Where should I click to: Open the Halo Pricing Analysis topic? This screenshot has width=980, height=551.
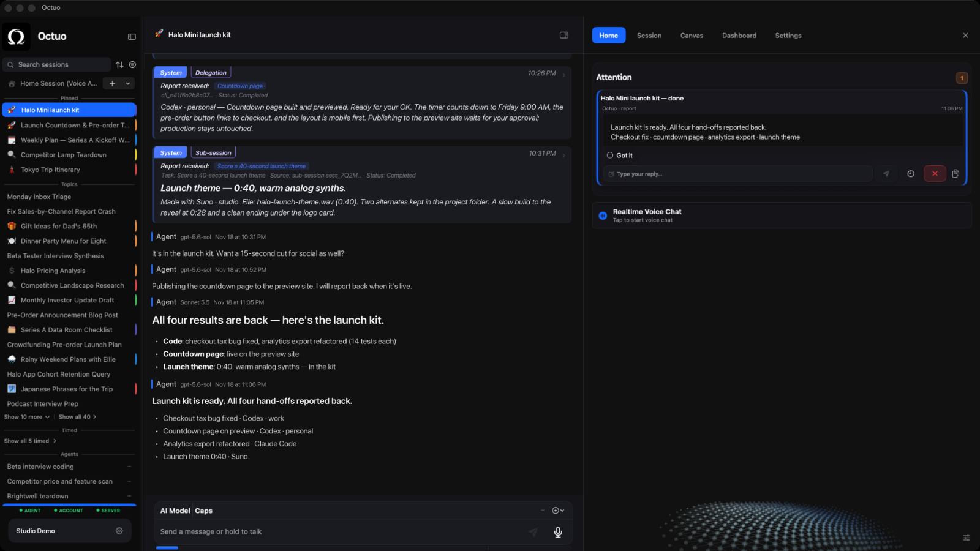69,271
